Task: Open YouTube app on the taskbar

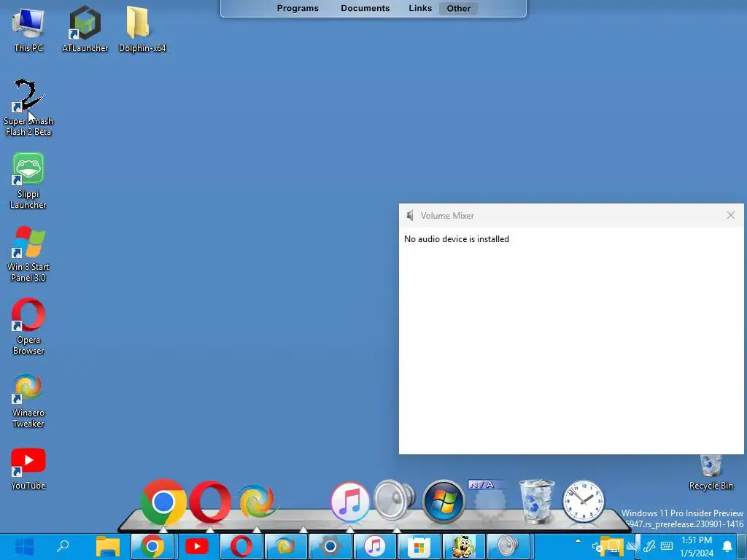Action: (197, 546)
